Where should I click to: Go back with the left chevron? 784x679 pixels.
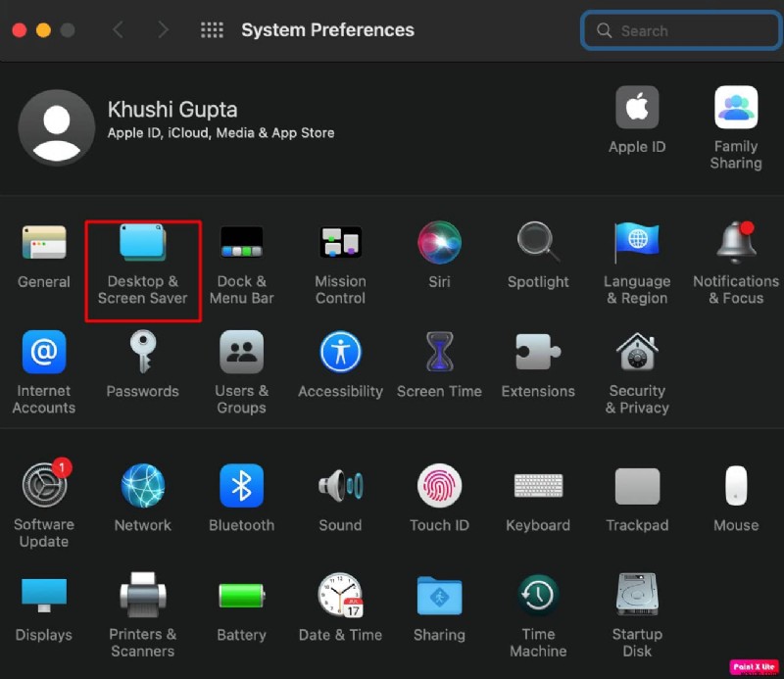tap(118, 30)
